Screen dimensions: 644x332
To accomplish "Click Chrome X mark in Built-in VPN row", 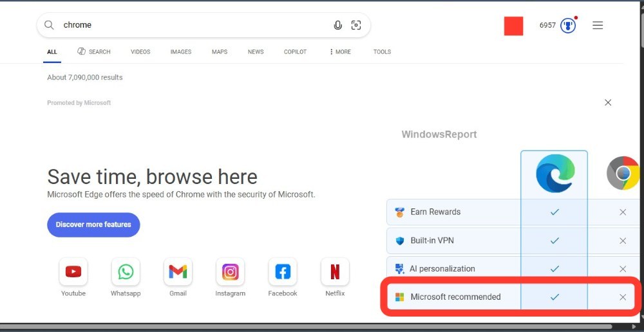I will click(623, 241).
